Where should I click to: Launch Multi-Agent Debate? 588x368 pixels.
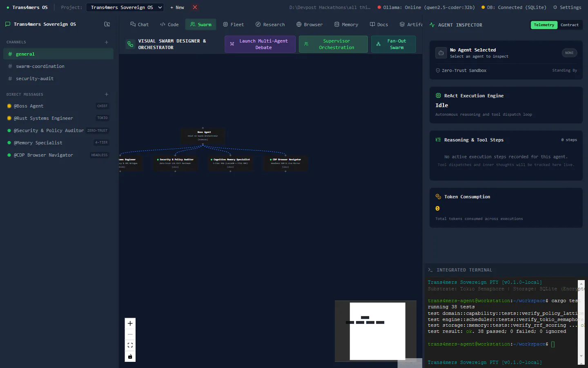(x=260, y=44)
